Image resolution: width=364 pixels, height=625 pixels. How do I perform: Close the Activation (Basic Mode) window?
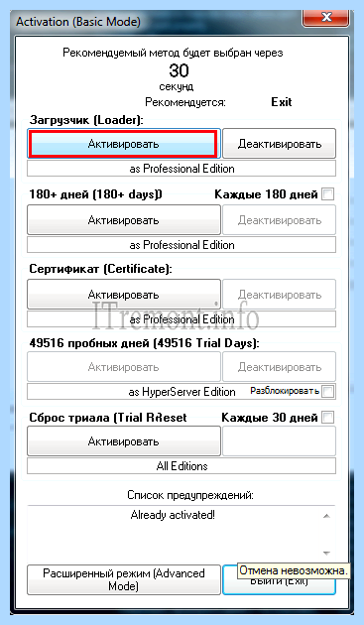point(326,17)
